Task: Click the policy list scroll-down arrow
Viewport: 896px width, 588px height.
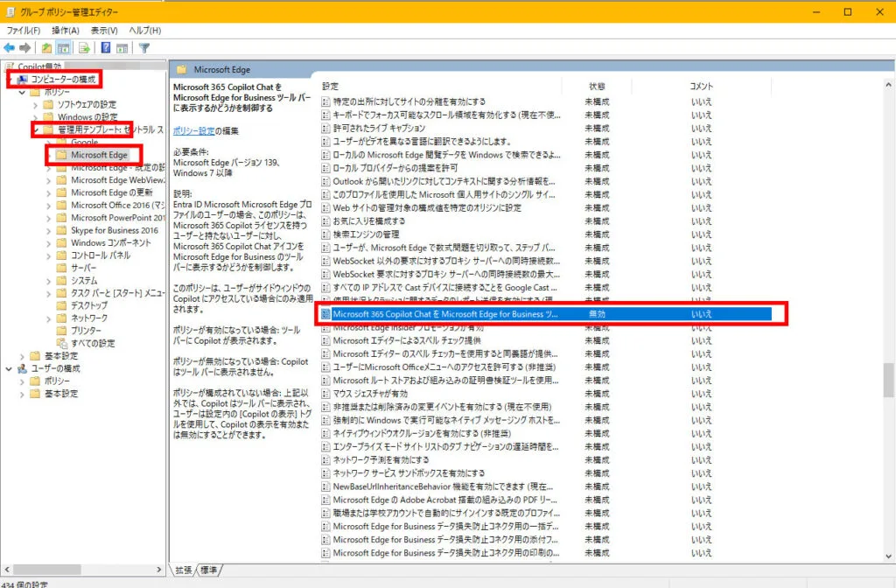Action: point(889,556)
